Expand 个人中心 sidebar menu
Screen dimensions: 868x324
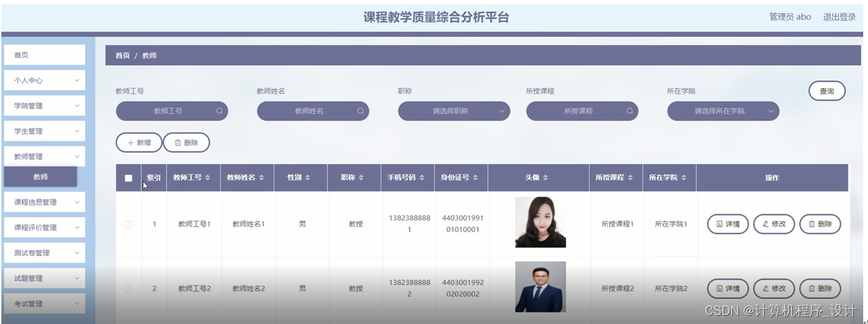[45, 80]
